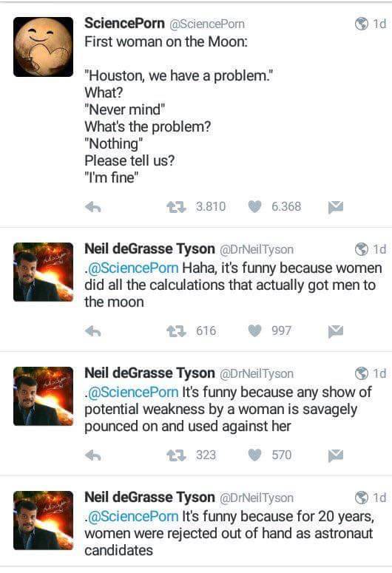Like the tweet showing 570 likes
This screenshot has height=573, width=392.
[255, 455]
